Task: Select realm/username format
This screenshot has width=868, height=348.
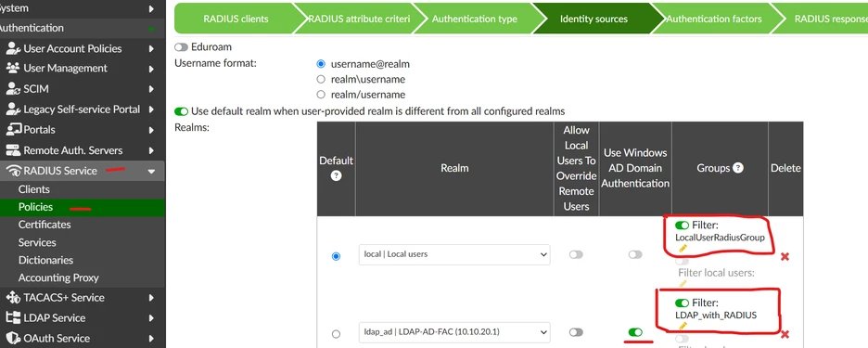Action: [x=321, y=95]
